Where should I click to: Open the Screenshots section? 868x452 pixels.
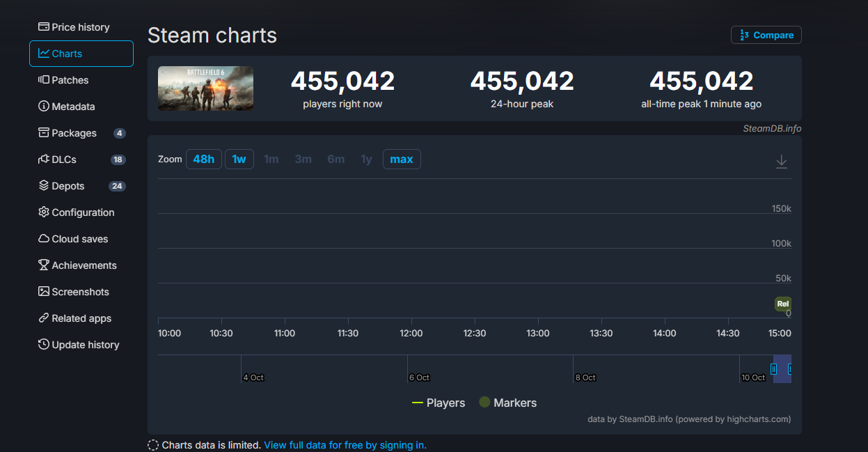point(80,292)
